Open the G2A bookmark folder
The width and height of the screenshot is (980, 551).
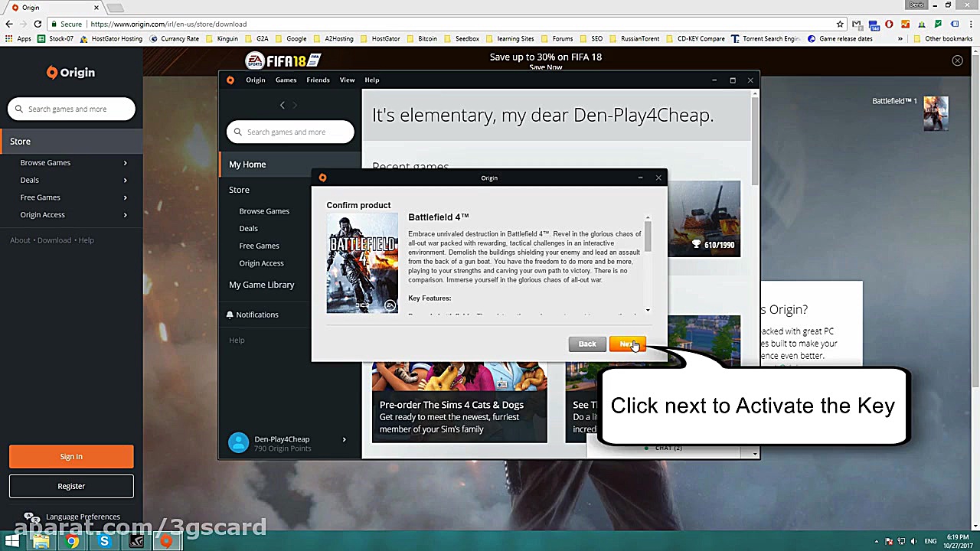(x=256, y=39)
